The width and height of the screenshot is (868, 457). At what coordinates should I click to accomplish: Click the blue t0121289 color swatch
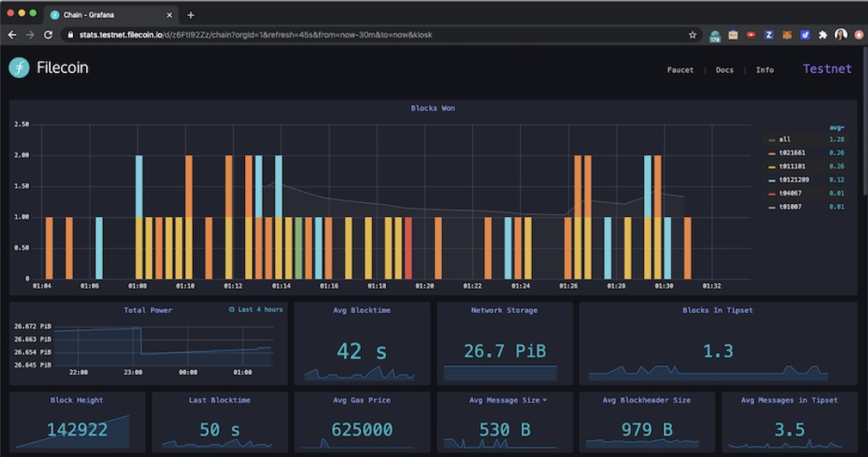pos(771,180)
